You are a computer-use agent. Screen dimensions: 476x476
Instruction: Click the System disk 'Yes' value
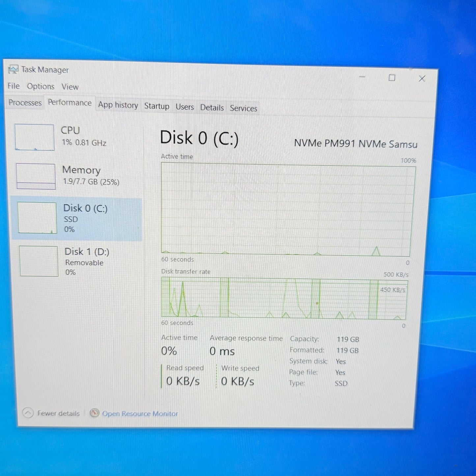click(x=341, y=361)
